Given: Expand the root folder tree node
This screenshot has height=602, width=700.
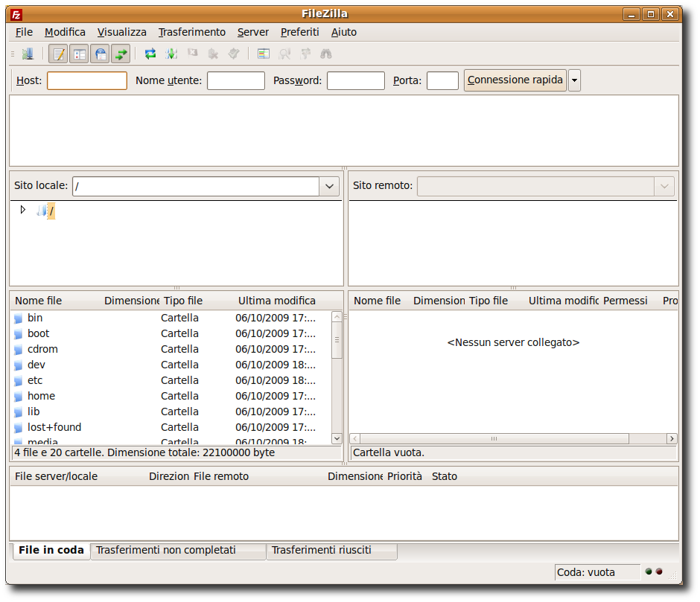Looking at the screenshot, I should [23, 210].
